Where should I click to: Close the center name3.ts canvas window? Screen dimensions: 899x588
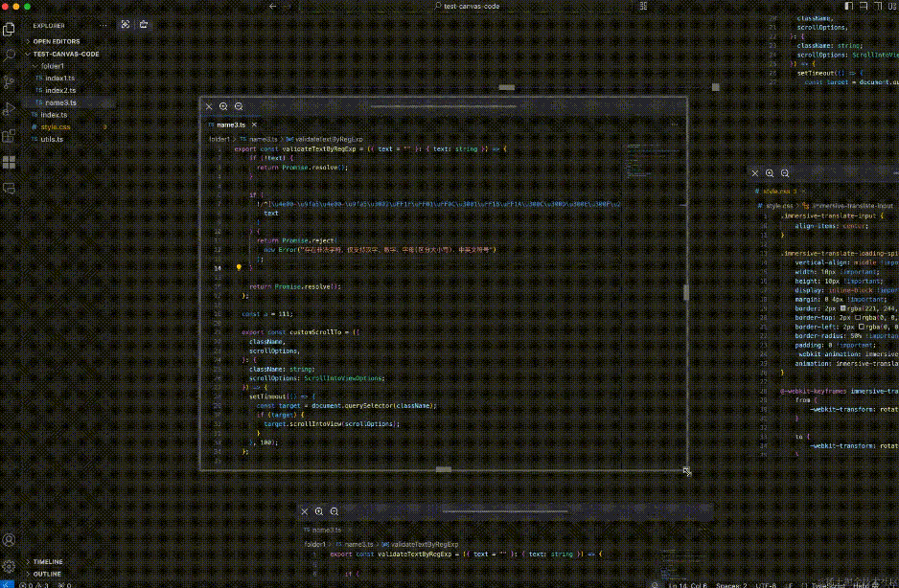[x=209, y=106]
